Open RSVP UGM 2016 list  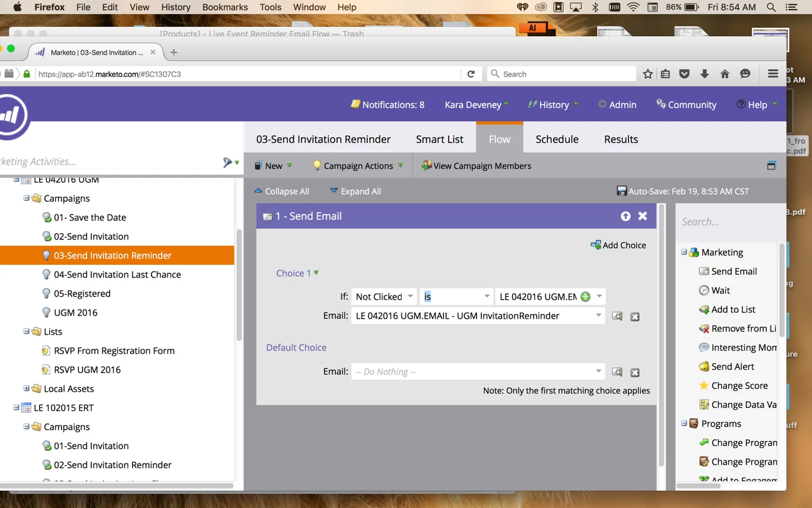(87, 370)
